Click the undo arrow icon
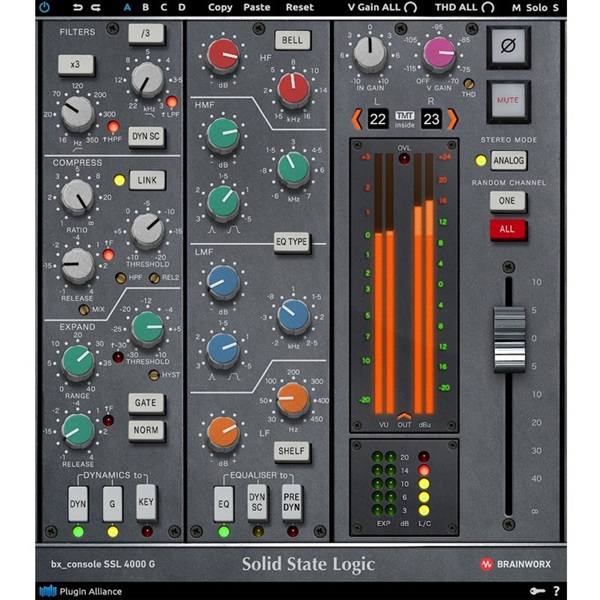Image resolution: width=600 pixels, height=600 pixels. 78,7
